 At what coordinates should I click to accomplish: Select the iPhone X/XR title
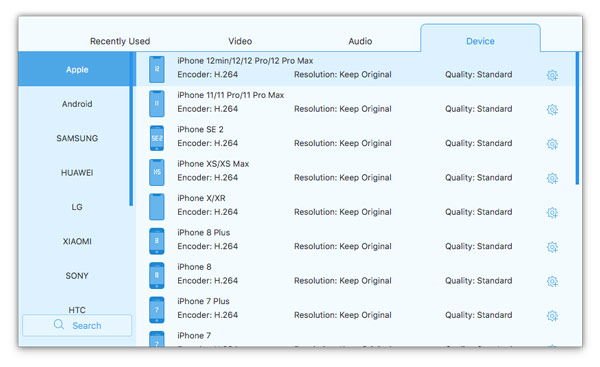click(201, 198)
